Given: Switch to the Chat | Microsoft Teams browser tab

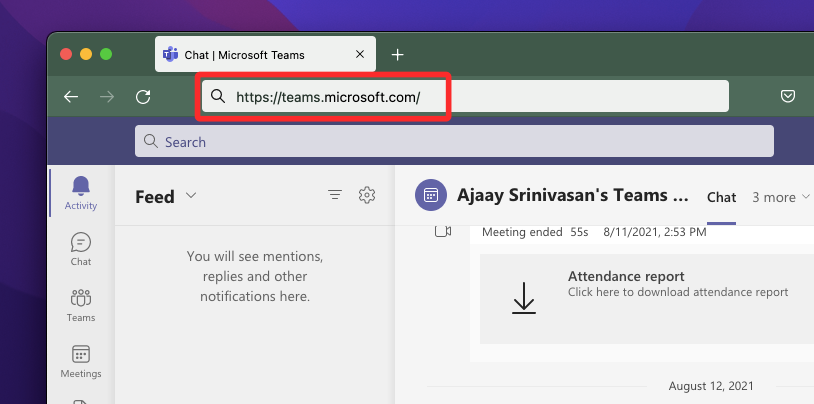Looking at the screenshot, I should click(265, 54).
